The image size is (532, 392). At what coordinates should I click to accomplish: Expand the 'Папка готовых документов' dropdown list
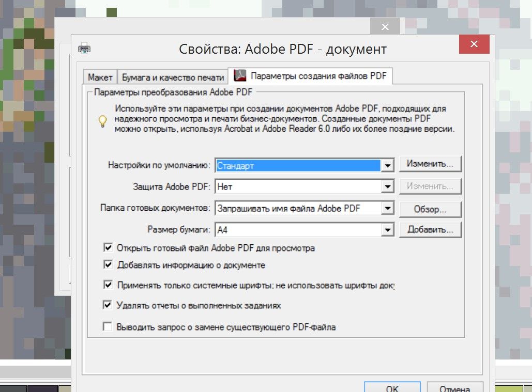[388, 209]
